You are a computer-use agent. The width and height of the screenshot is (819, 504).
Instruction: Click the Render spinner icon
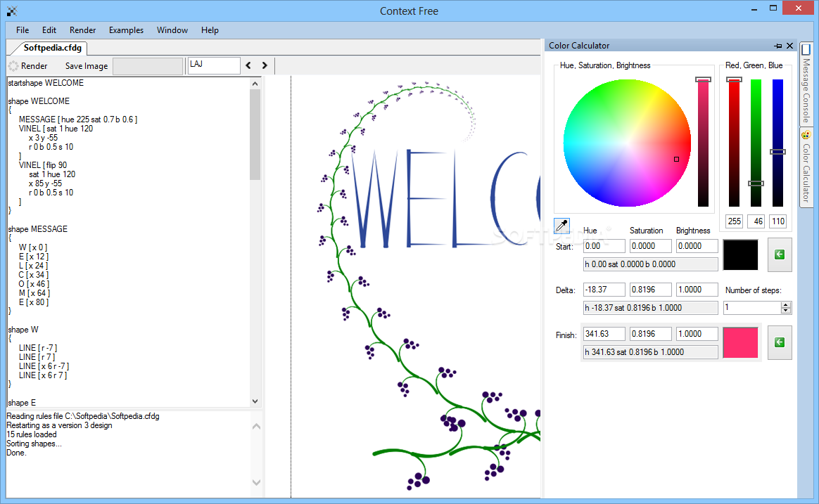click(13, 66)
